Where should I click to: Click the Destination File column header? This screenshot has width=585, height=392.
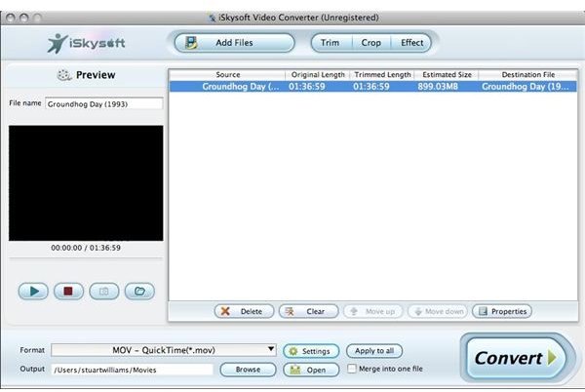[x=527, y=74]
